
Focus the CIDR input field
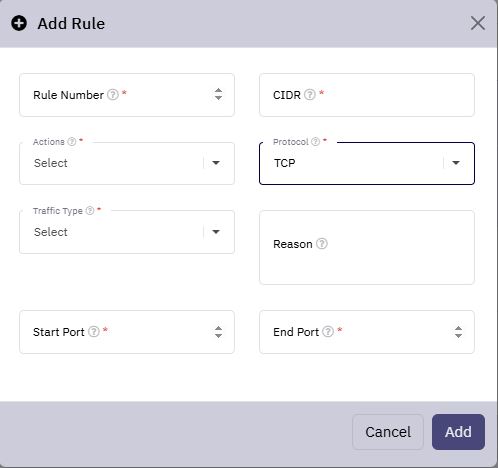[367, 95]
